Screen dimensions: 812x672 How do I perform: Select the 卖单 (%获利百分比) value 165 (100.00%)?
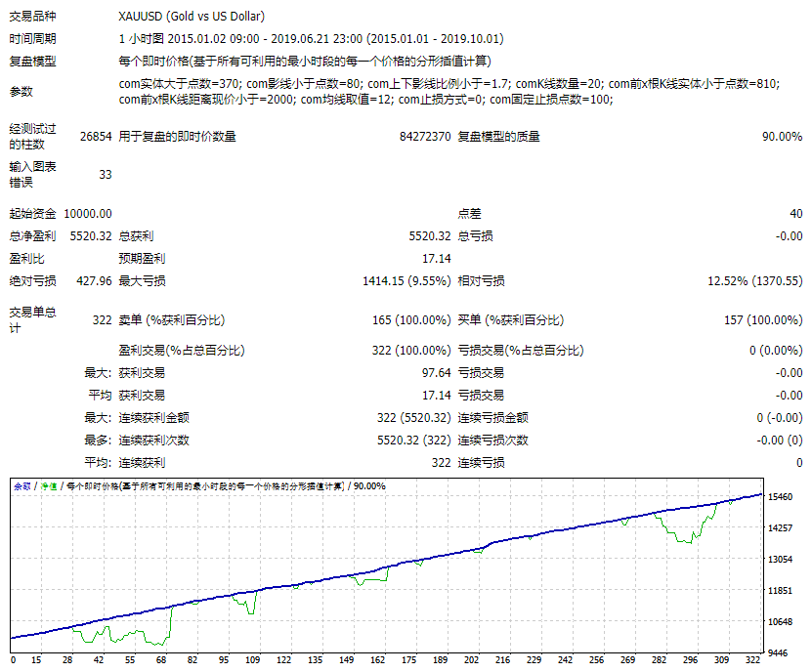pos(411,319)
